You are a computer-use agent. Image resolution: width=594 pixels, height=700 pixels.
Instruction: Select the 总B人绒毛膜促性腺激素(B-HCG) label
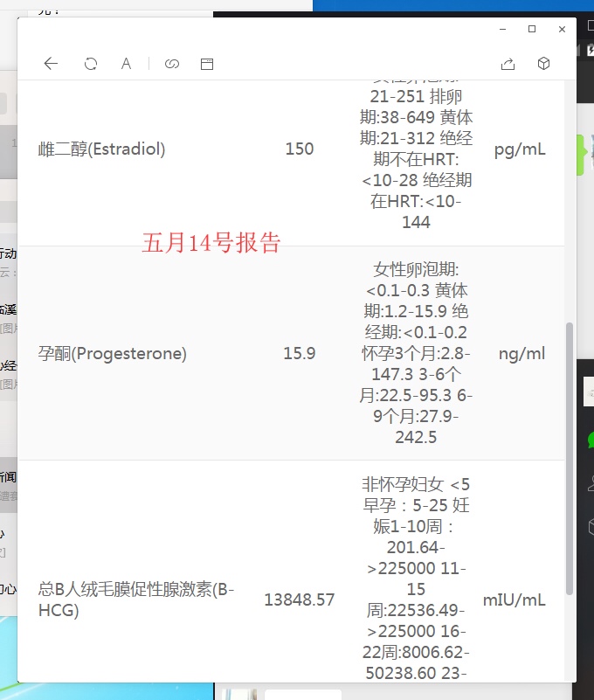[136, 600]
